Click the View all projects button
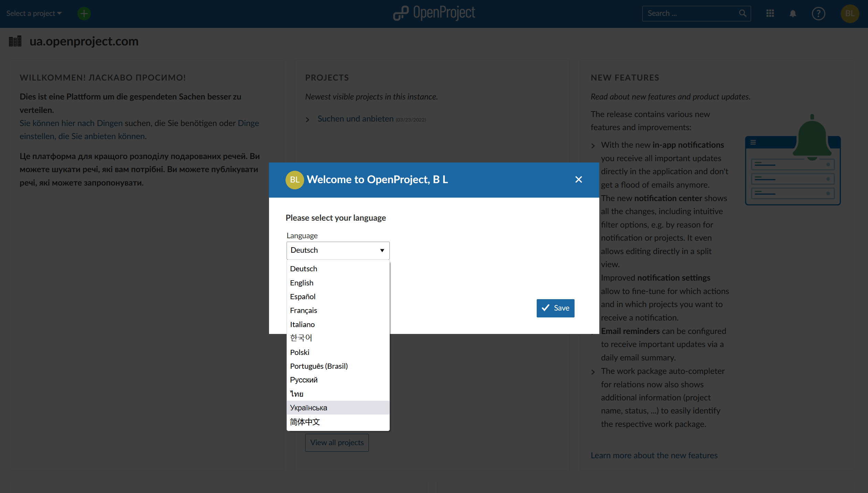Image resolution: width=868 pixels, height=493 pixels. [337, 442]
